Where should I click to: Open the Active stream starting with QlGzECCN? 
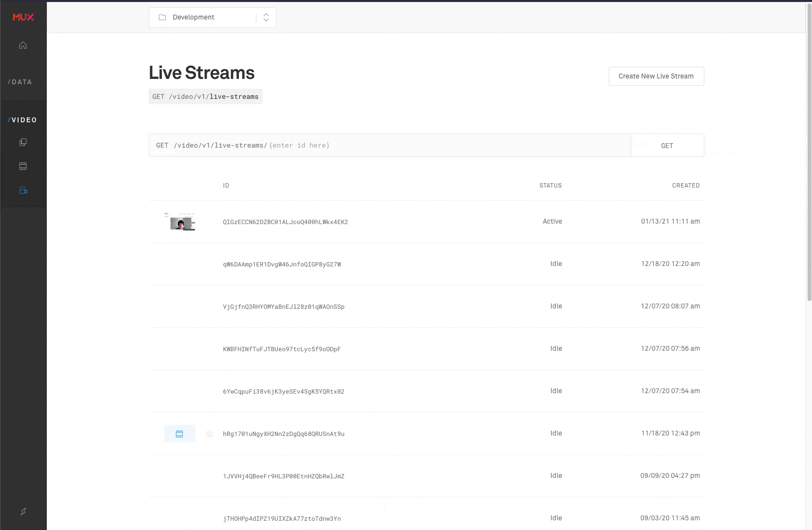coord(285,222)
